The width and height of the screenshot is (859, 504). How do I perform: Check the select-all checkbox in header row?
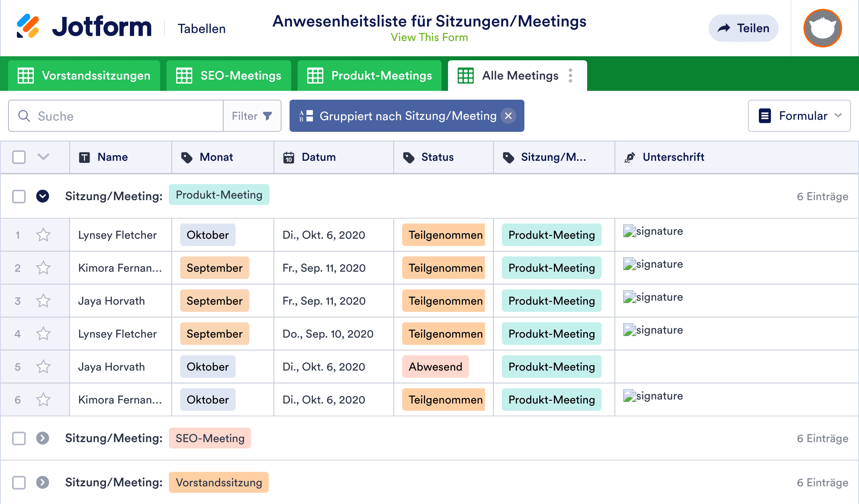pyautogui.click(x=18, y=157)
